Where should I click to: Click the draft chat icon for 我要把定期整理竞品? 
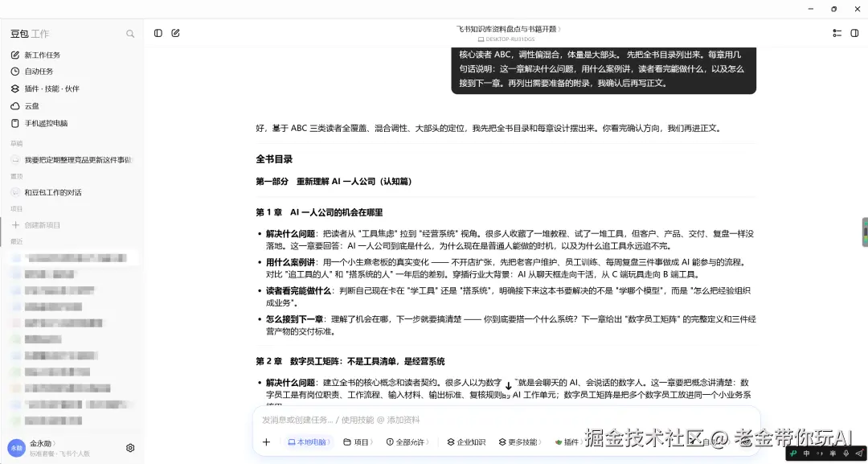tap(15, 160)
